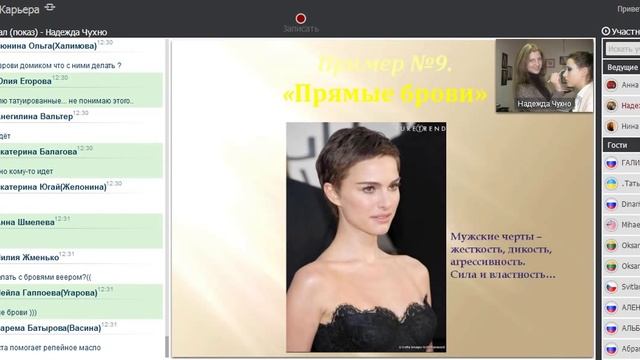Screen dimensions: 640x360
Task: Click chat author name ending Вальтер
Action: pos(36,116)
